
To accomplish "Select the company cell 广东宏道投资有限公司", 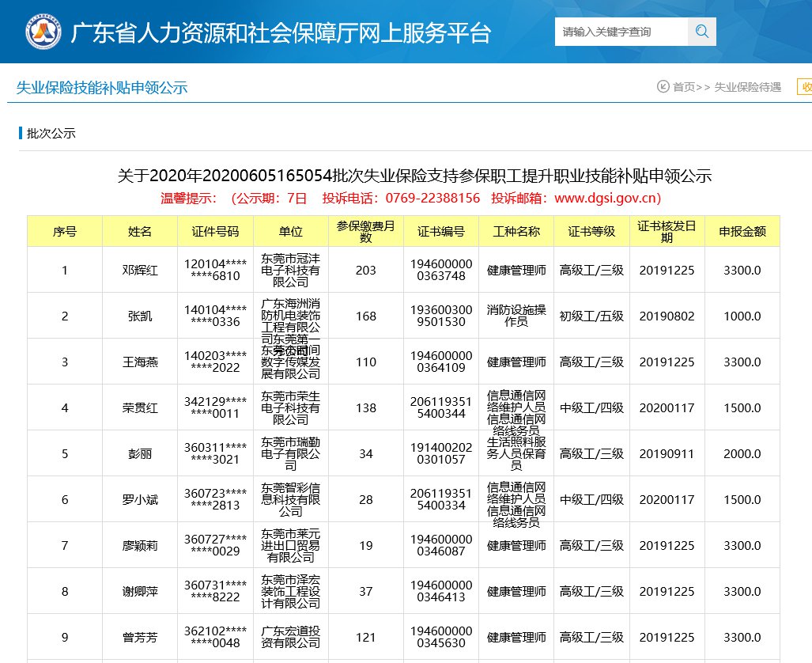I will click(x=290, y=637).
